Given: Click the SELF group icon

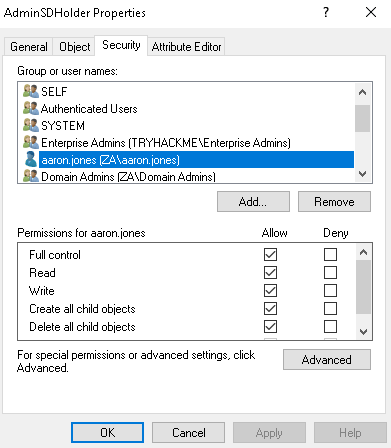Looking at the screenshot, I should 31,91.
